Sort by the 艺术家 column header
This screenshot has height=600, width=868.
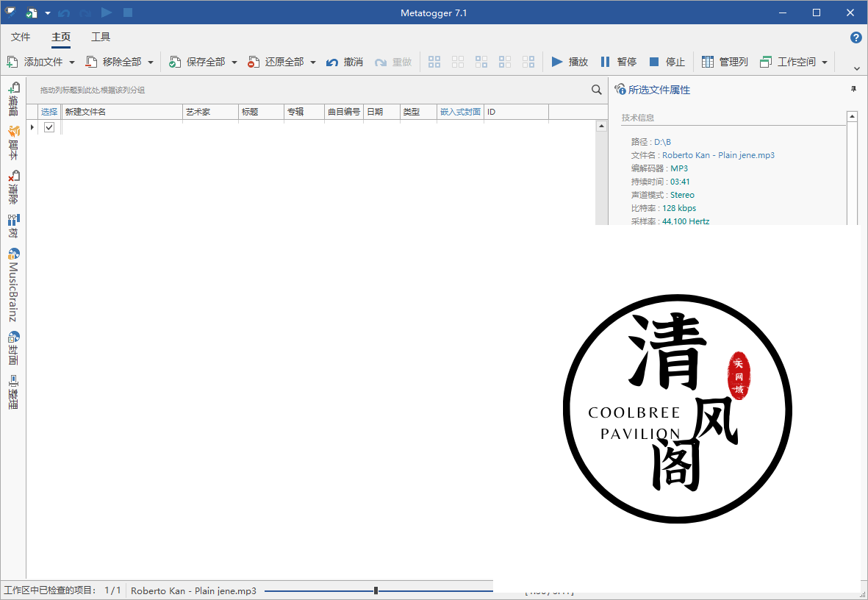click(x=210, y=112)
